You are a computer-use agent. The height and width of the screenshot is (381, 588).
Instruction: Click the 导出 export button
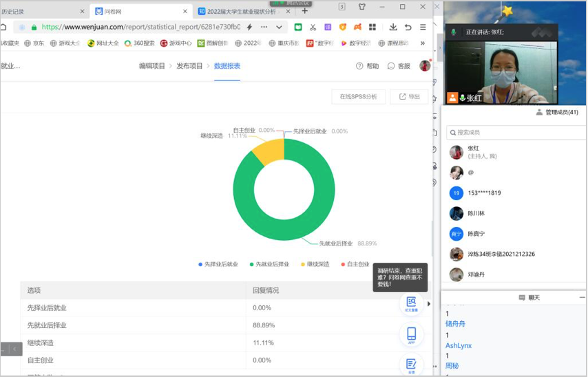click(x=410, y=97)
